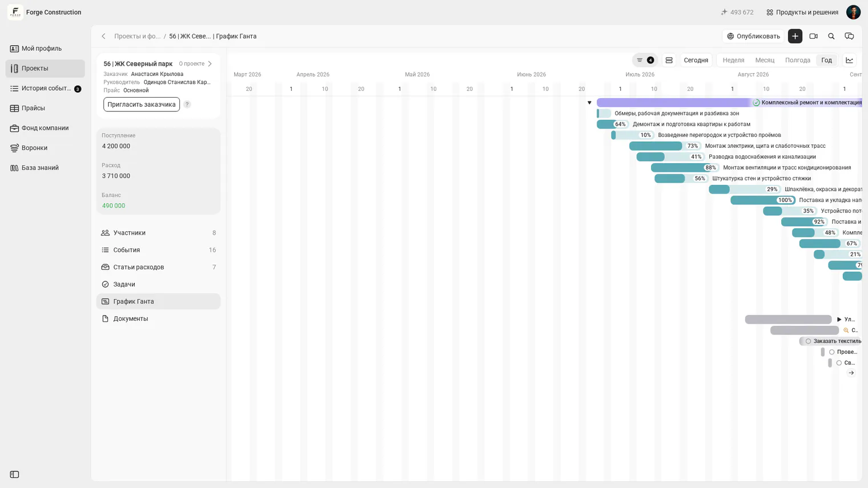Click Опубликовать button

coord(753,36)
